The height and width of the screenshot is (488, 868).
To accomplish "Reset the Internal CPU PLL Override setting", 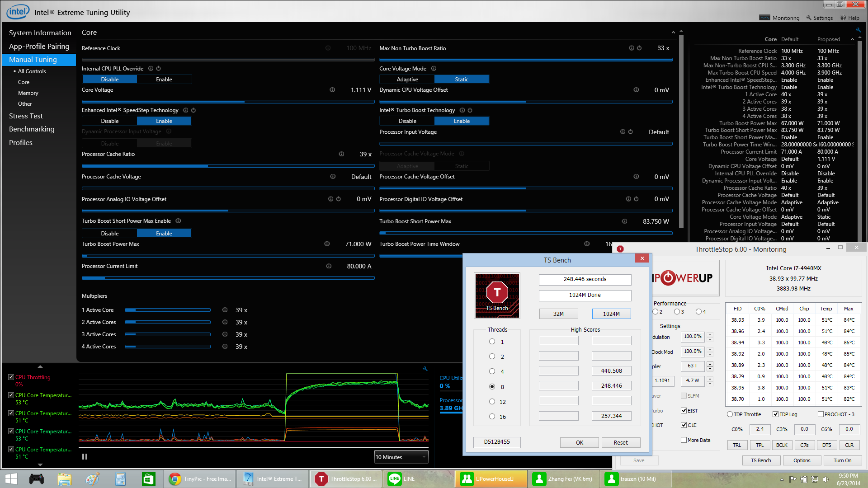I will (158, 69).
